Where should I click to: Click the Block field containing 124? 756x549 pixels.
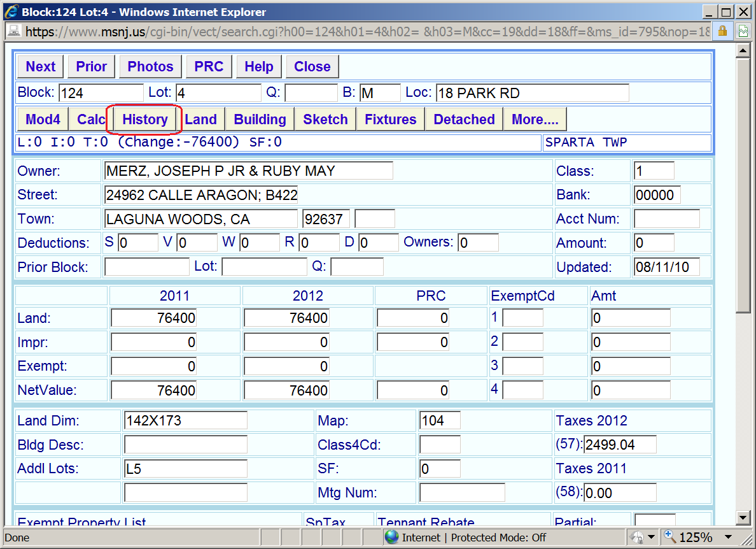pyautogui.click(x=101, y=92)
